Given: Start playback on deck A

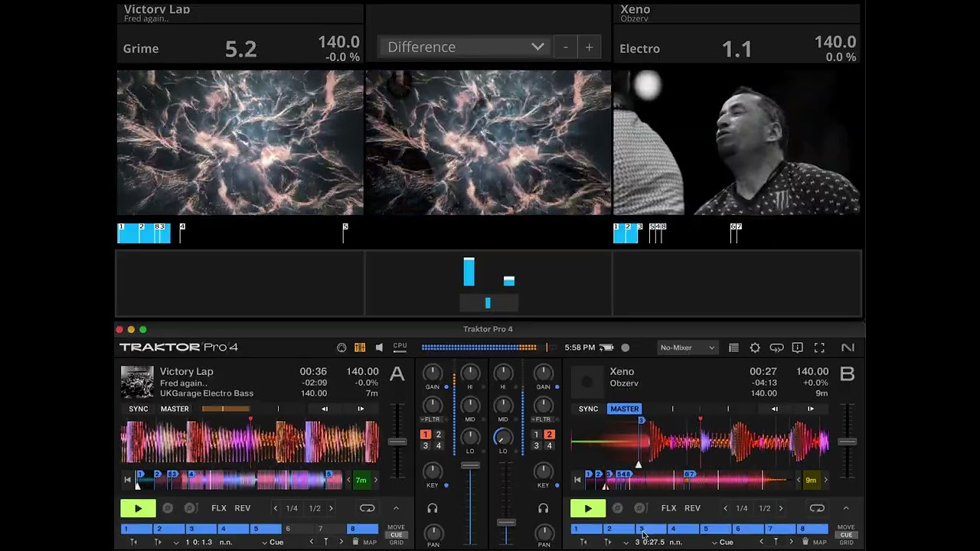Looking at the screenshot, I should (138, 508).
